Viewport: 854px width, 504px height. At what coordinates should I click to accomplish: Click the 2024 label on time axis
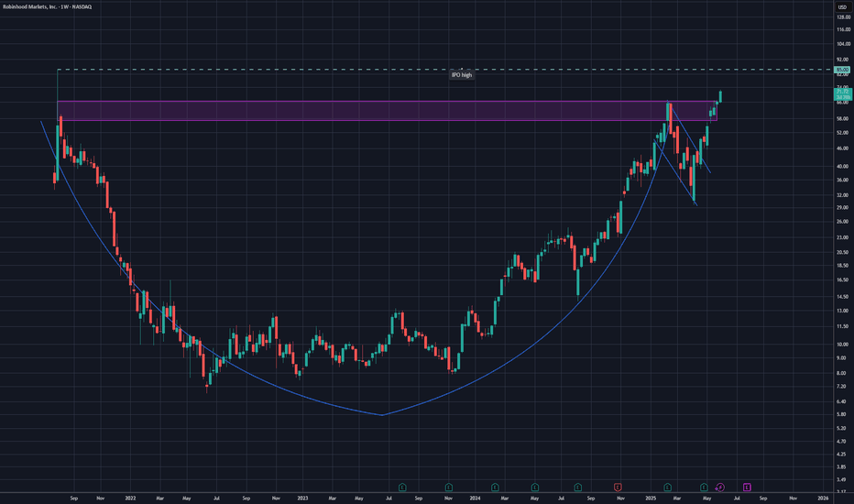[475, 498]
